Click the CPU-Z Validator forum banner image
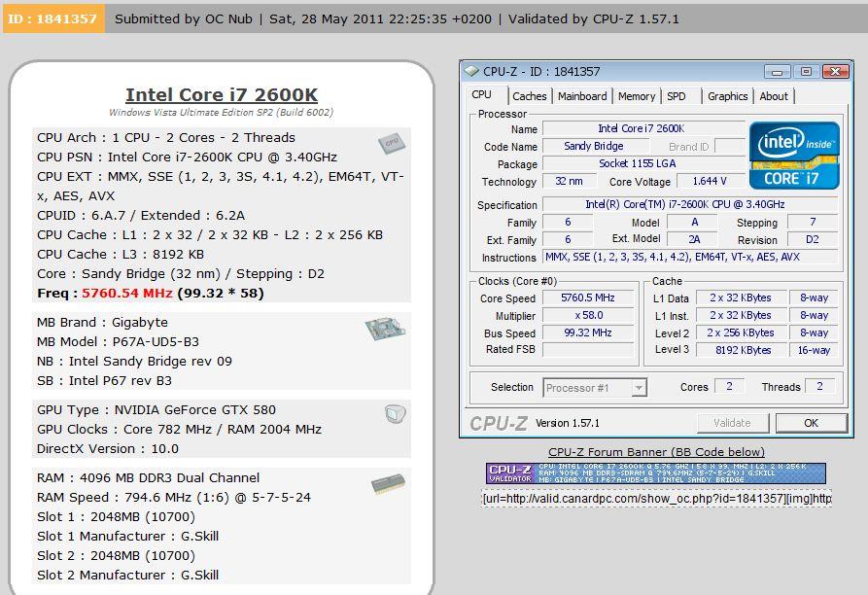 click(x=656, y=473)
